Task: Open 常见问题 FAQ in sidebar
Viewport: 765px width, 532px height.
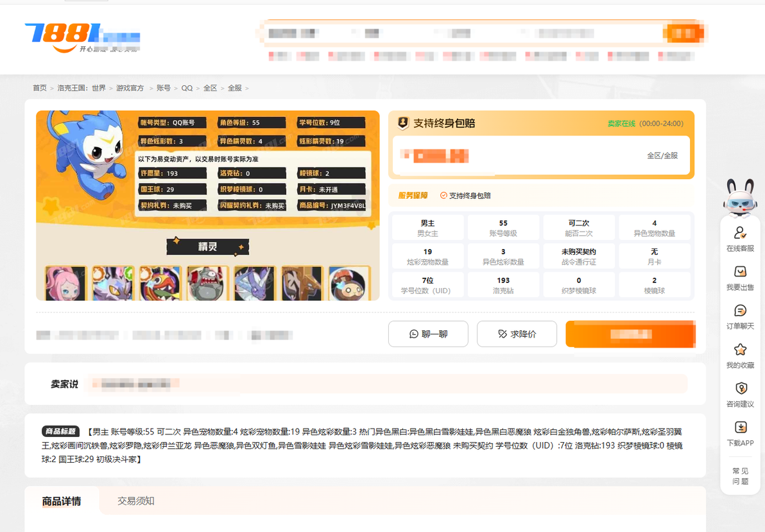Action: [x=740, y=476]
